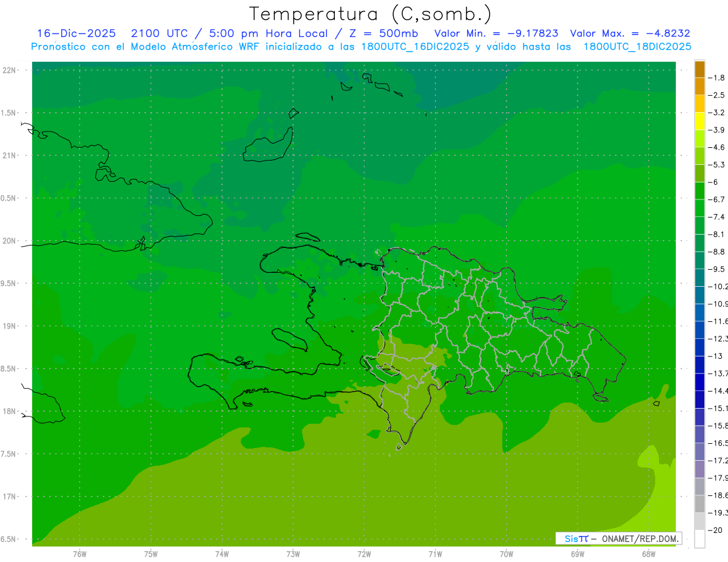This screenshot has height=562, width=728.
Task: Click the '72W' longitude axis label
Action: point(364,554)
